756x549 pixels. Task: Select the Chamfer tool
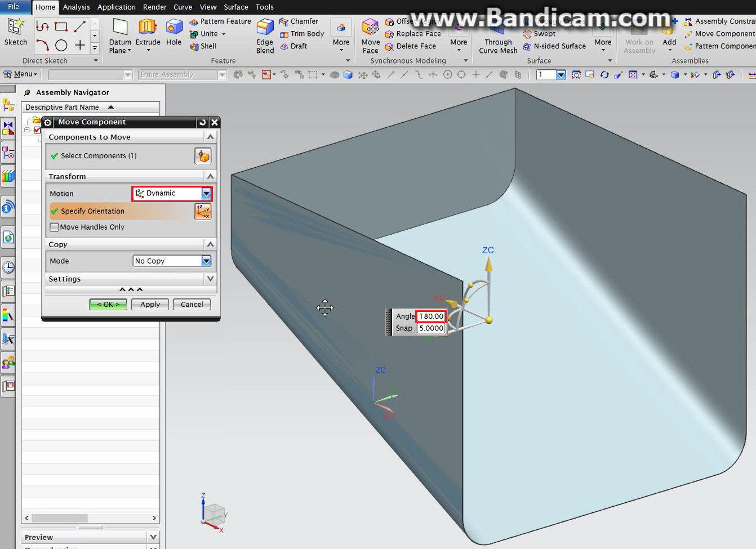[299, 21]
